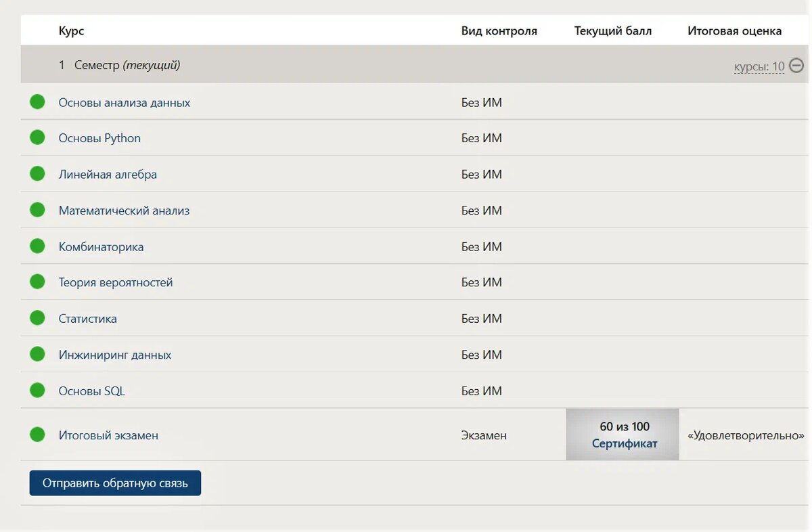The width and height of the screenshot is (812, 532).
Task: Click green status dot beside Математический анализ
Action: click(37, 210)
